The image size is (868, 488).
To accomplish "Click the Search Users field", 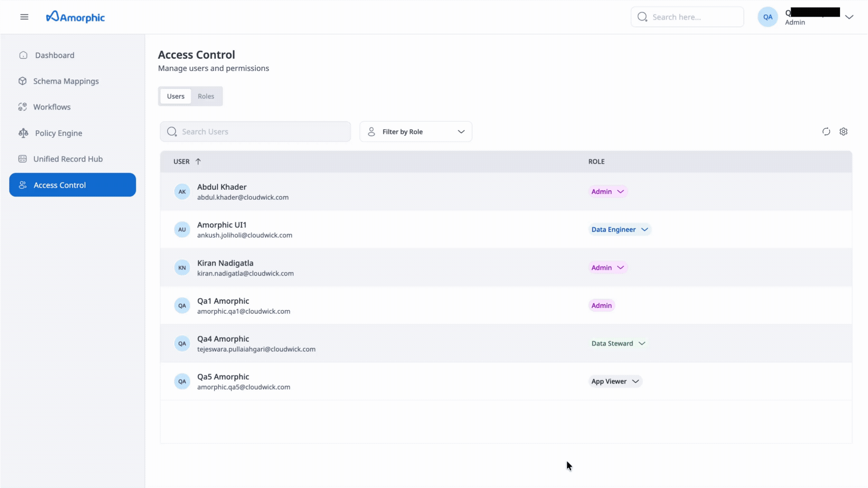I will [255, 131].
